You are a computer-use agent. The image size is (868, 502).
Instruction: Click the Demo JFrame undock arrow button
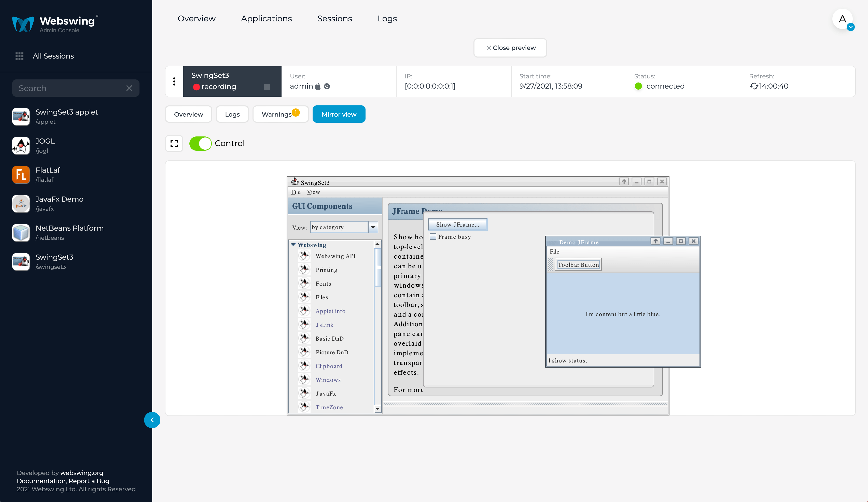tap(655, 241)
